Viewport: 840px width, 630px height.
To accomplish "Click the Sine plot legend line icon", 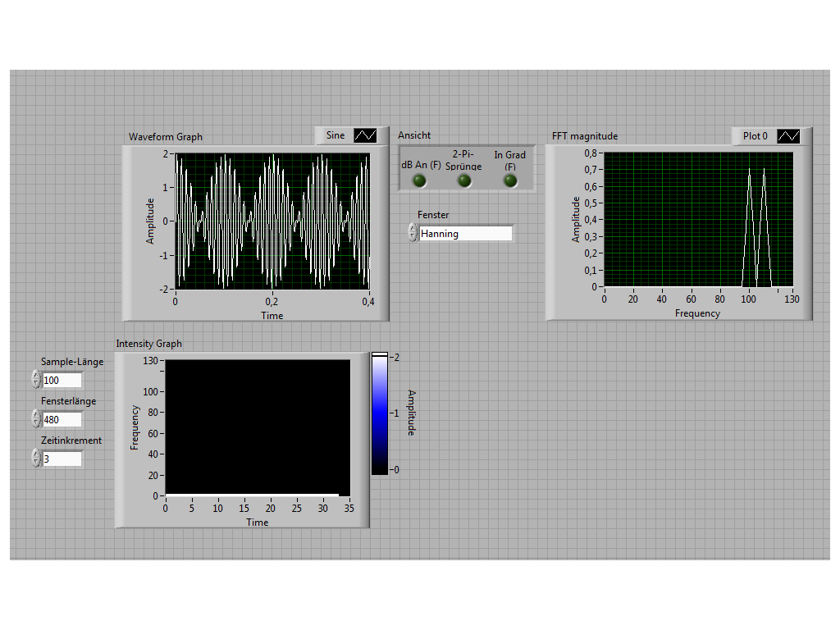I will 365,135.
